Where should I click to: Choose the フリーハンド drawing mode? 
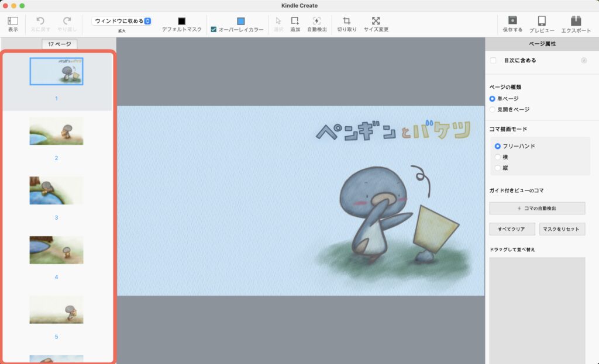click(x=497, y=146)
